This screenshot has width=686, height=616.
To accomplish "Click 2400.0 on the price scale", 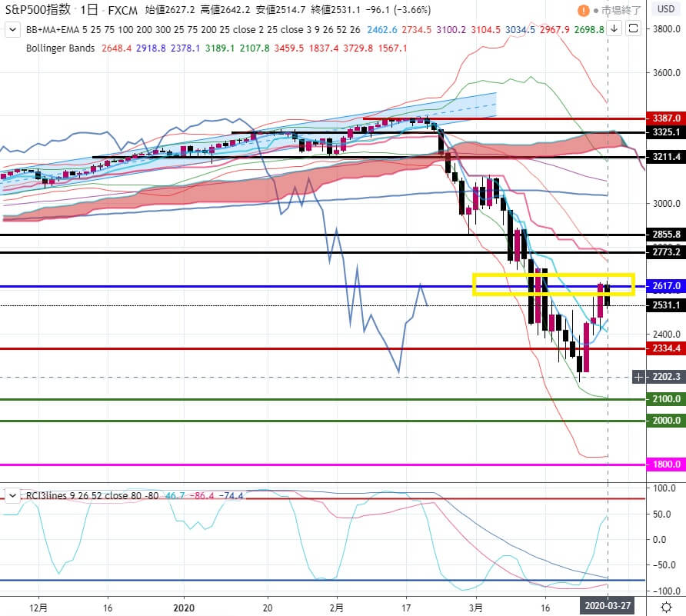I will [667, 335].
